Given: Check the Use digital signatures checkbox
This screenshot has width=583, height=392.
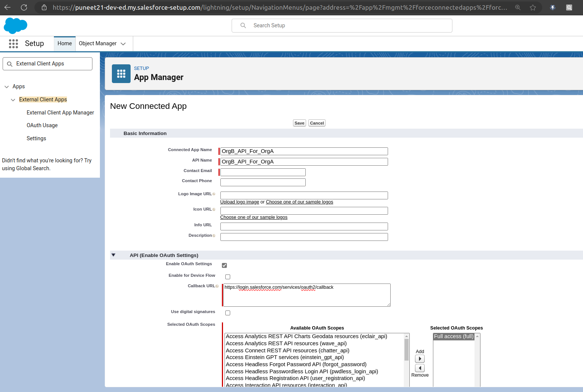Looking at the screenshot, I should pos(228,313).
